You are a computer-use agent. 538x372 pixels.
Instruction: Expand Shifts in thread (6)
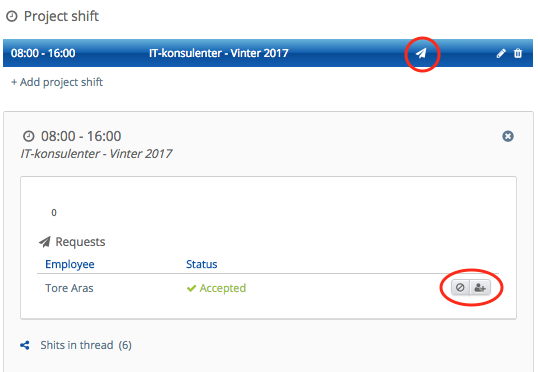(x=86, y=345)
